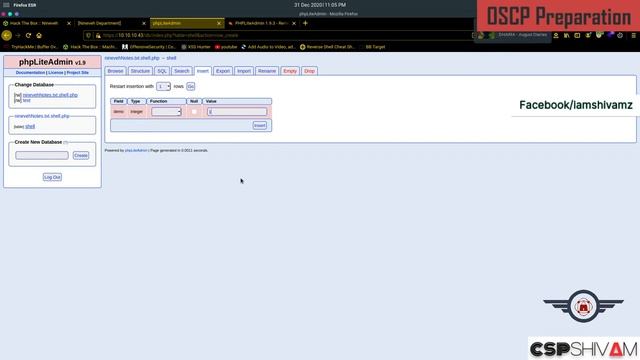Open a new tab with plus button

[305, 23]
